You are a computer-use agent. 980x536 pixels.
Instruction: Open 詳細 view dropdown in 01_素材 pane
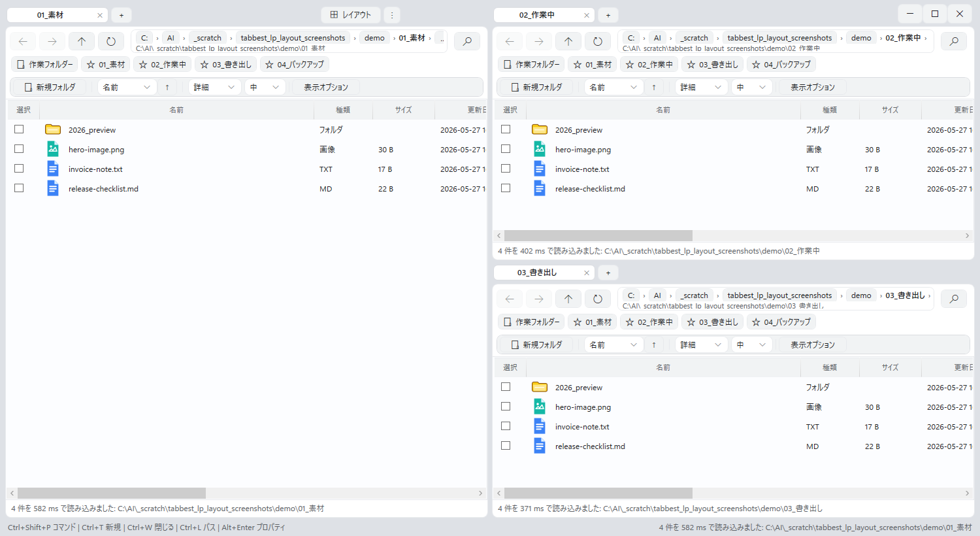coord(214,87)
